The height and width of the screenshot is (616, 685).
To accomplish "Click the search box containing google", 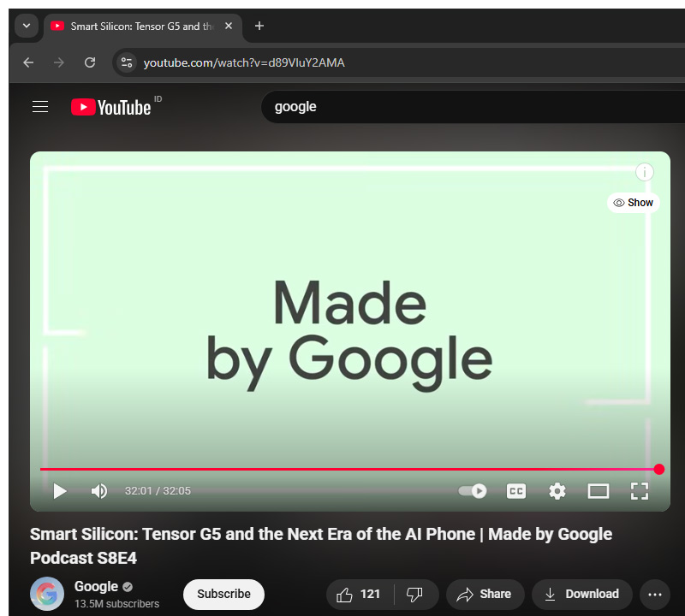I will click(472, 107).
